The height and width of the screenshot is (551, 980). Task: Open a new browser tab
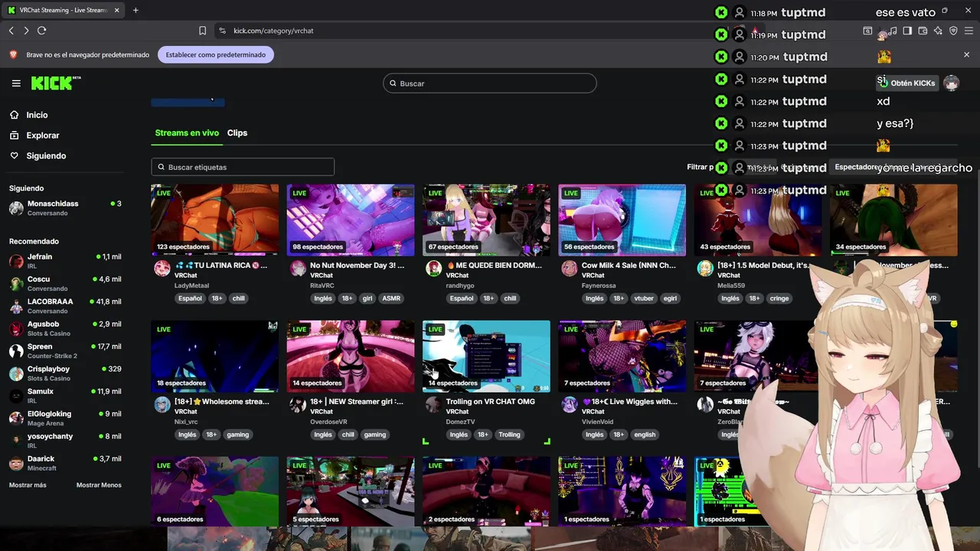coord(136,10)
